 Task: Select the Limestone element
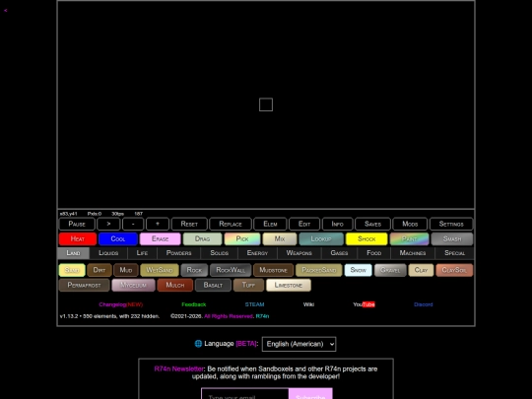(x=289, y=285)
